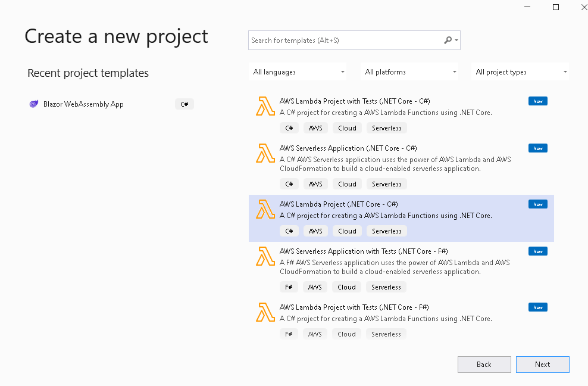588x386 pixels.
Task: Click lambda icon of AWS Lambda Project with Tests F#
Action: (x=265, y=312)
